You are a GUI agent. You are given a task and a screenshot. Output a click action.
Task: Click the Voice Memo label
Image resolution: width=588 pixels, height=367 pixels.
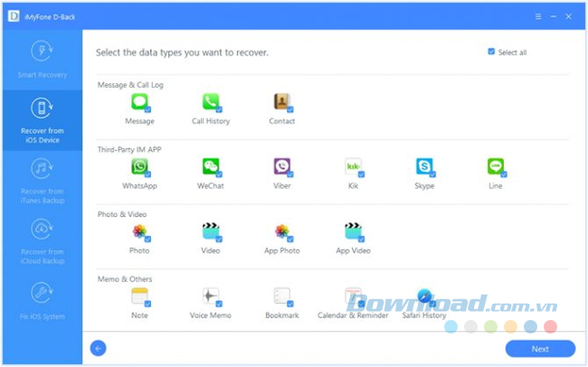click(211, 315)
